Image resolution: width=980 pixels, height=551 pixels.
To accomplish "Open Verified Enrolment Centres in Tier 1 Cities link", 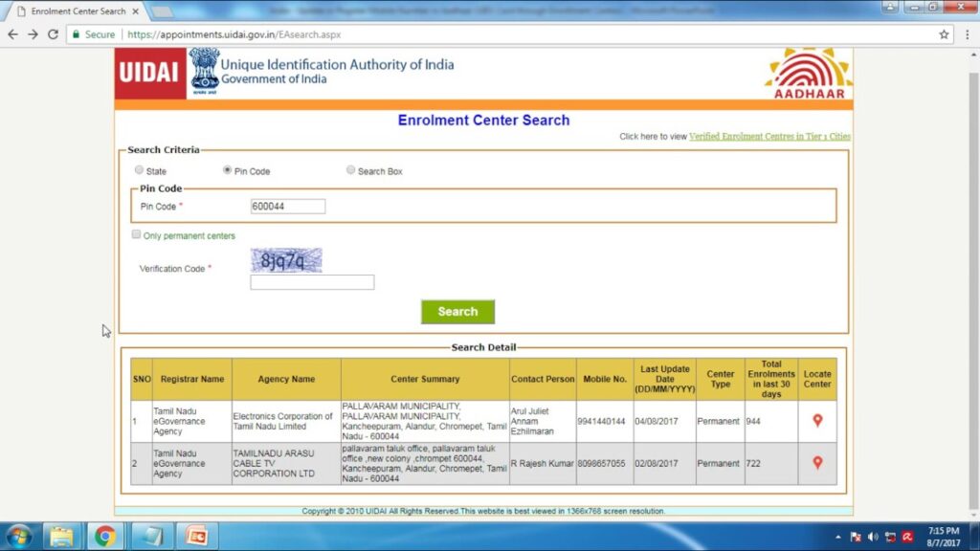I will (769, 136).
